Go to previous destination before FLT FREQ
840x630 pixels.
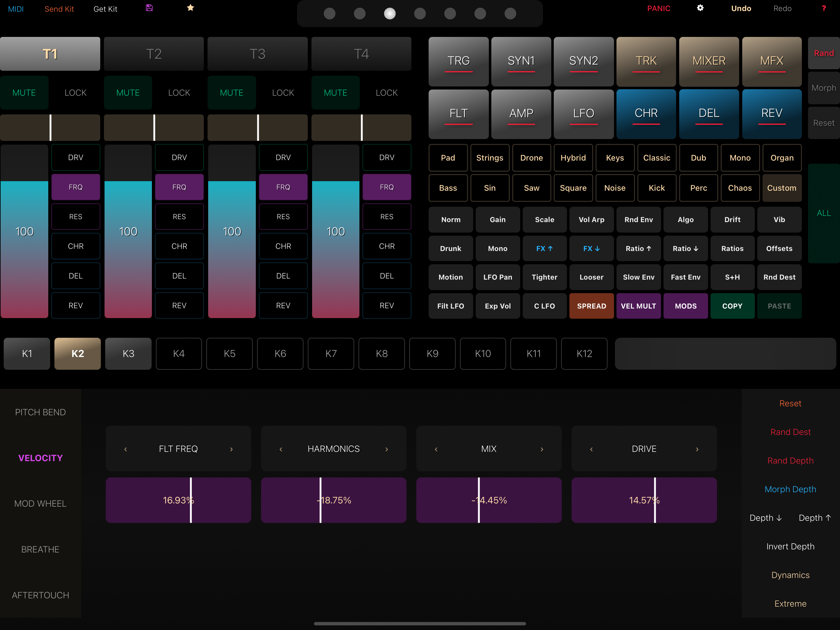tap(126, 449)
